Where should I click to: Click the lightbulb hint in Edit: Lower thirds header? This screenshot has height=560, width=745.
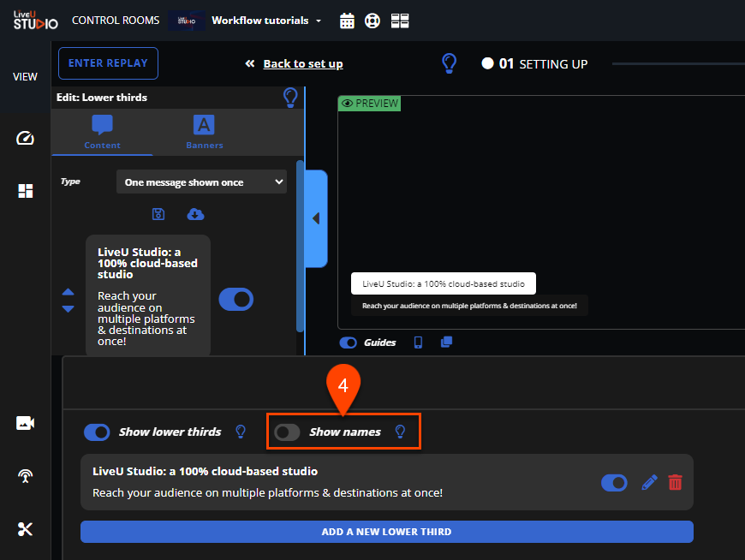[290, 98]
